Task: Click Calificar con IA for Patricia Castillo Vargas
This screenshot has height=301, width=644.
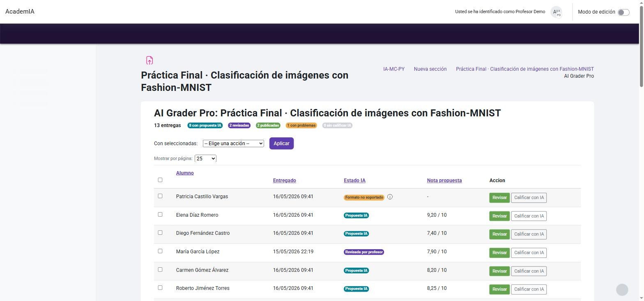Action: 529,198
